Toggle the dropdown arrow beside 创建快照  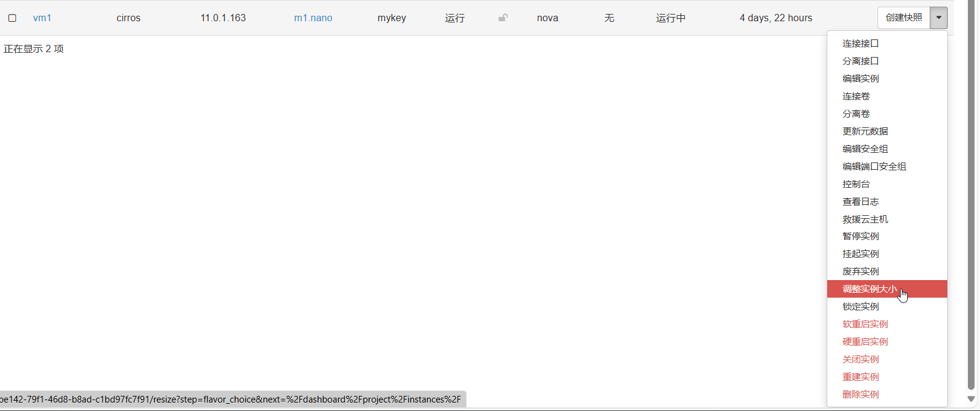pos(939,18)
